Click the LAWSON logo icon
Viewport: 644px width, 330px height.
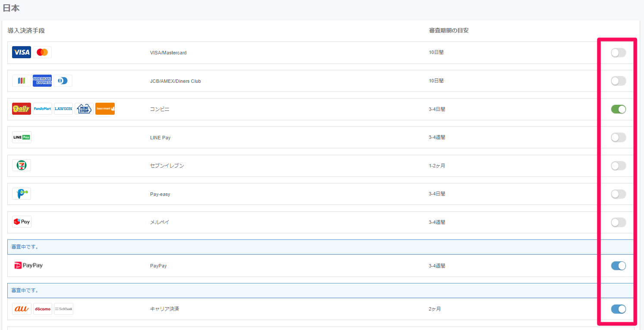click(63, 109)
